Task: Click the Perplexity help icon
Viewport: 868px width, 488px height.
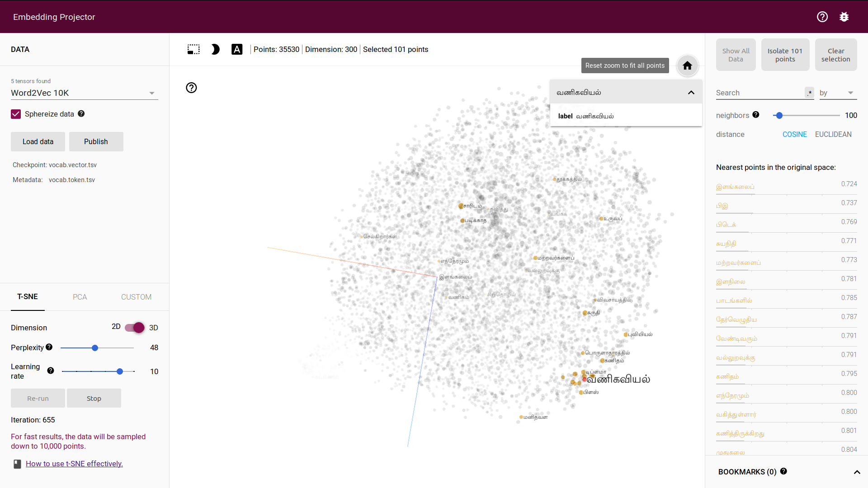Action: tap(49, 347)
